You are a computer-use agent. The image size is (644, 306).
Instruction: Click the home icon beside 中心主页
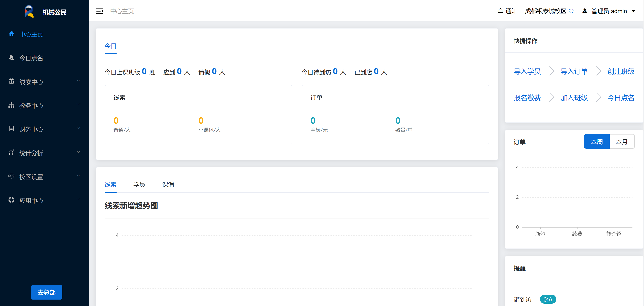tap(11, 34)
